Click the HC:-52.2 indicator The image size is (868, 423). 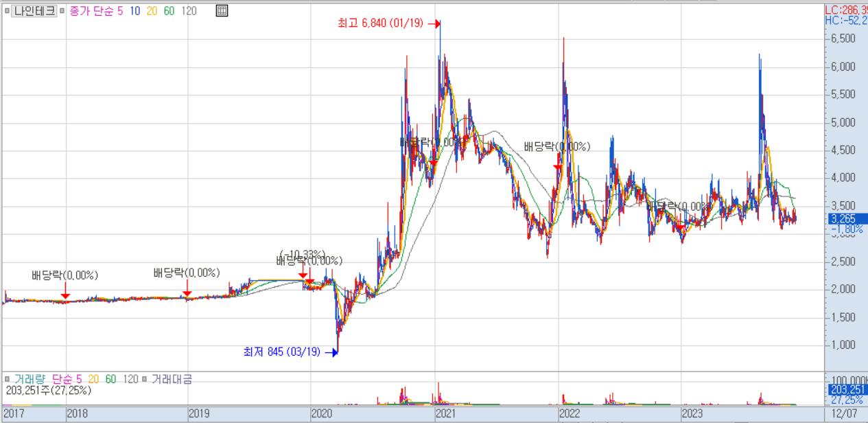845,21
